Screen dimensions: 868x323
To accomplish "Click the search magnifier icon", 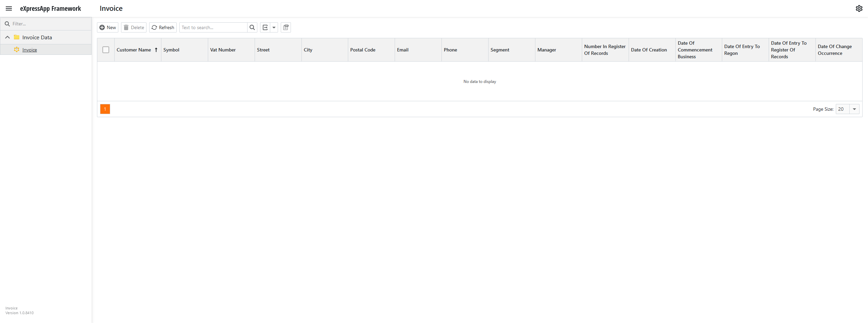I will click(x=252, y=27).
